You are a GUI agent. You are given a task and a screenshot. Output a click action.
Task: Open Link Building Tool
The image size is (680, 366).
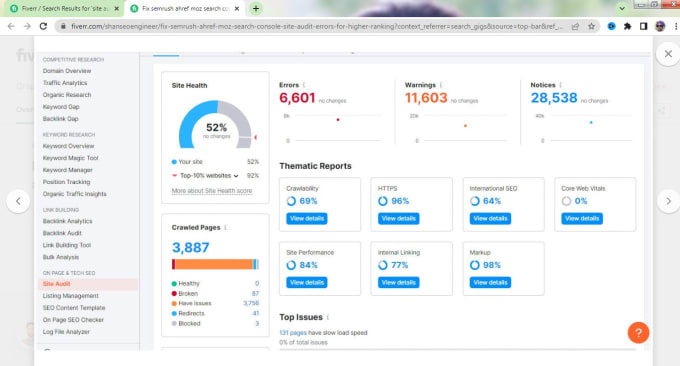pyautogui.click(x=67, y=245)
